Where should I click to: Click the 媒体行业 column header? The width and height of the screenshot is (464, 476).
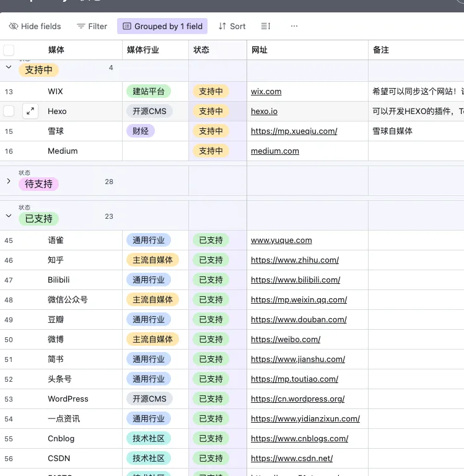[155, 50]
